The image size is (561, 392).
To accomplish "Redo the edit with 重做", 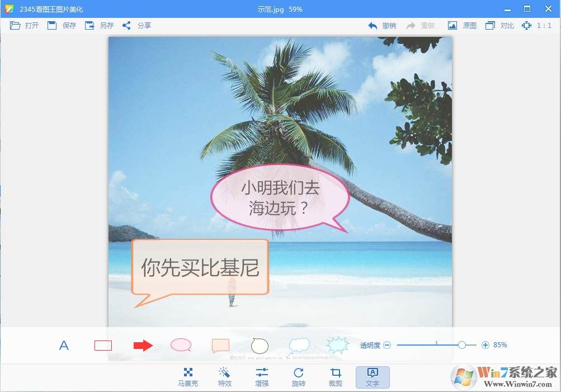I will point(421,26).
